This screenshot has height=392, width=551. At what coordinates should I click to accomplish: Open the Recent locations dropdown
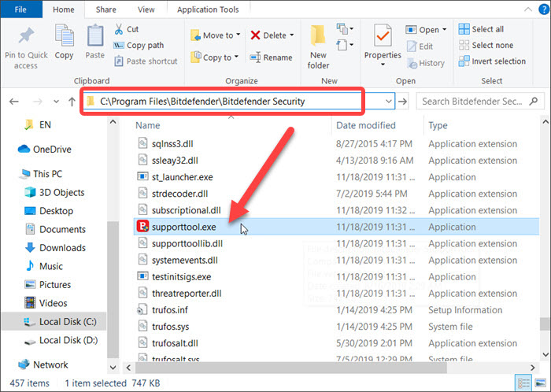coord(56,102)
